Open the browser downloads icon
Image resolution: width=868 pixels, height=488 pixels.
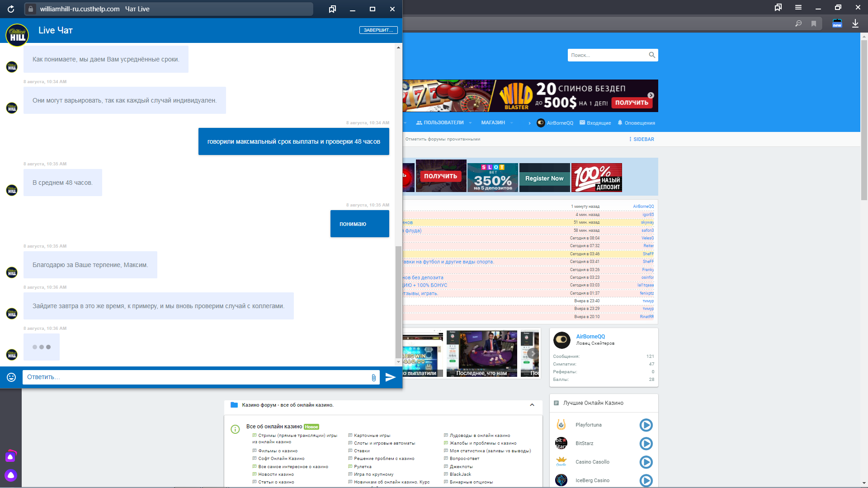pyautogui.click(x=855, y=23)
